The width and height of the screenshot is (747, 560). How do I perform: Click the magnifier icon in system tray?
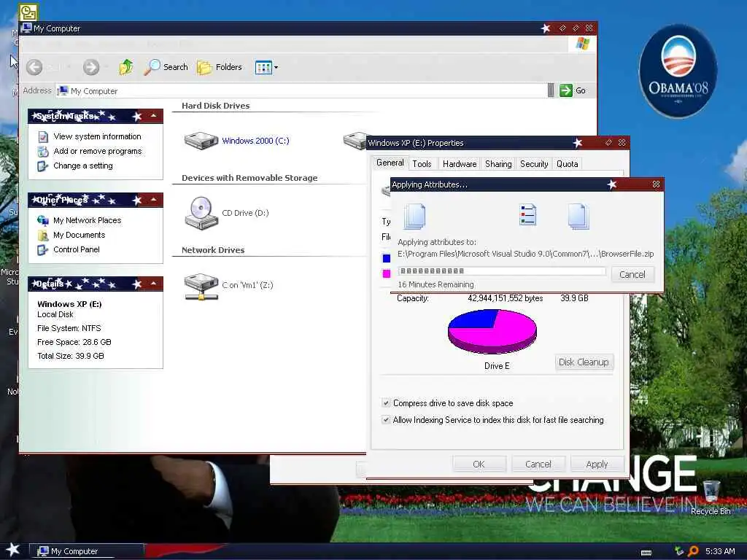coord(693,551)
